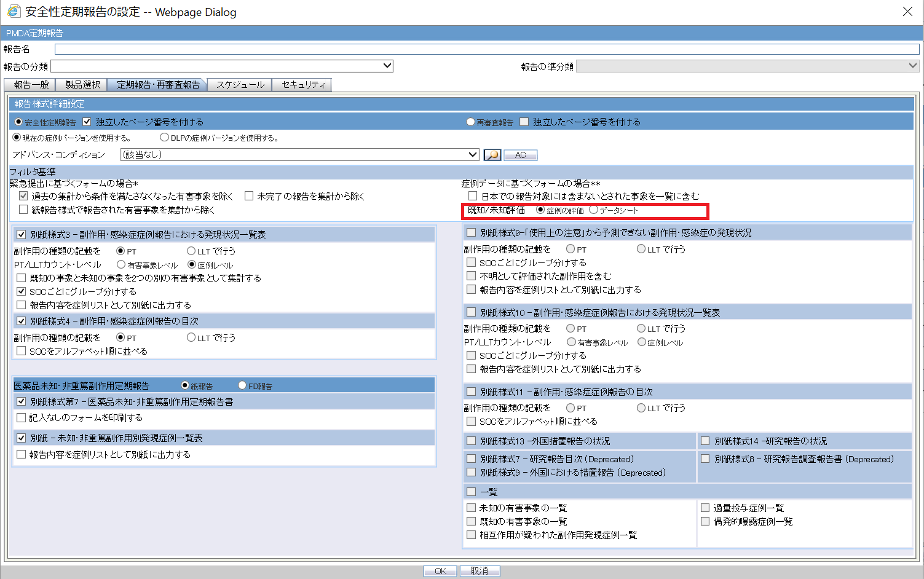This screenshot has height=579, width=924.
Task: Check 別紙様式13 外国措置報告の状況
Action: (x=472, y=441)
